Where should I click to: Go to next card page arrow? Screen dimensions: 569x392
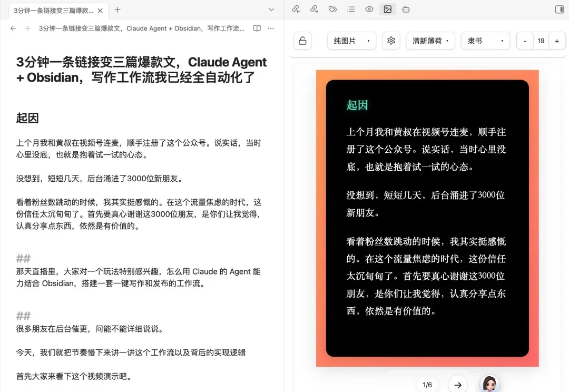coord(457,385)
